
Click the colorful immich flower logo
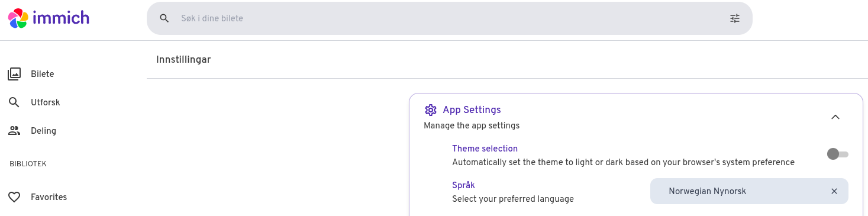tap(18, 18)
